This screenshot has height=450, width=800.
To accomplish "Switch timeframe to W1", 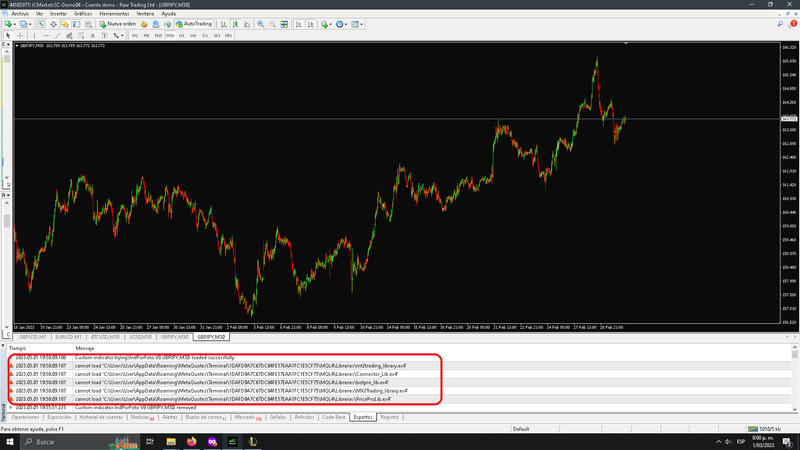I will 217,36.
